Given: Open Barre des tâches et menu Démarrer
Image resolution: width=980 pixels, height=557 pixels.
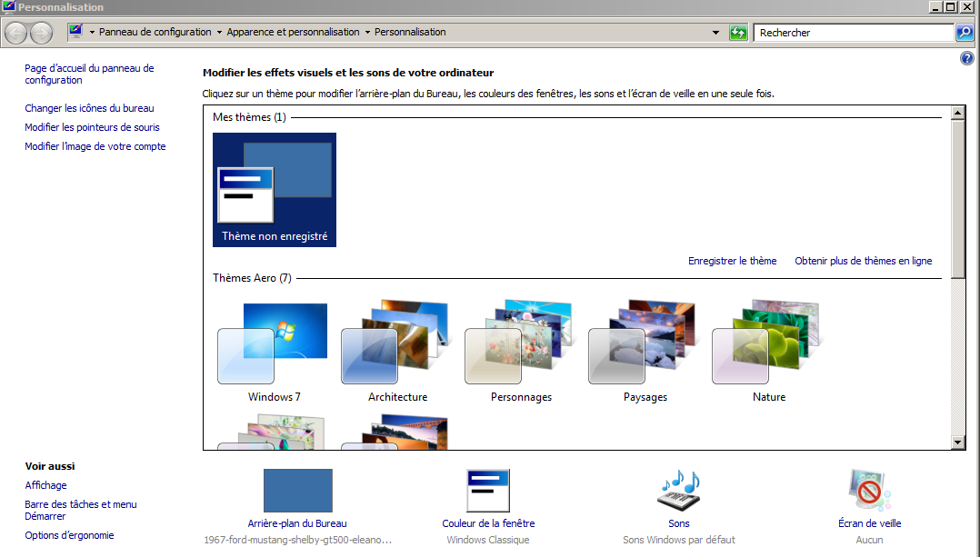Looking at the screenshot, I should coord(81,510).
